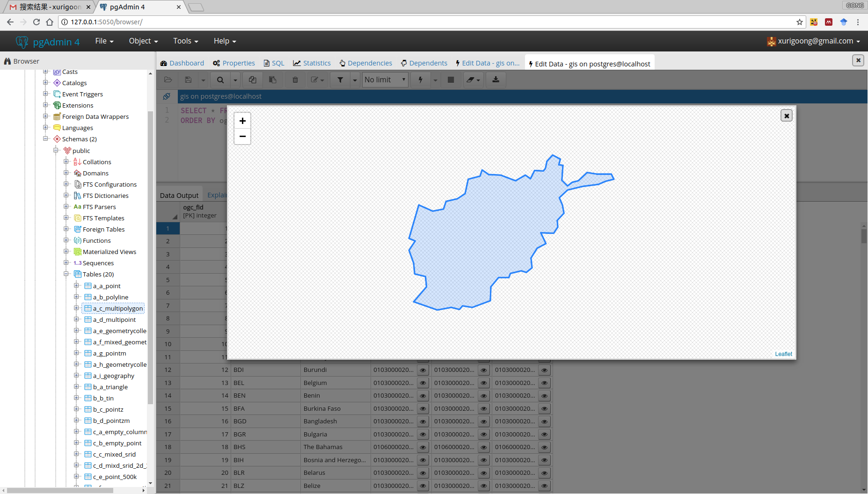Click the Execute lightning bolt icon
Viewport: 868px width, 494px height.
pyautogui.click(x=420, y=80)
